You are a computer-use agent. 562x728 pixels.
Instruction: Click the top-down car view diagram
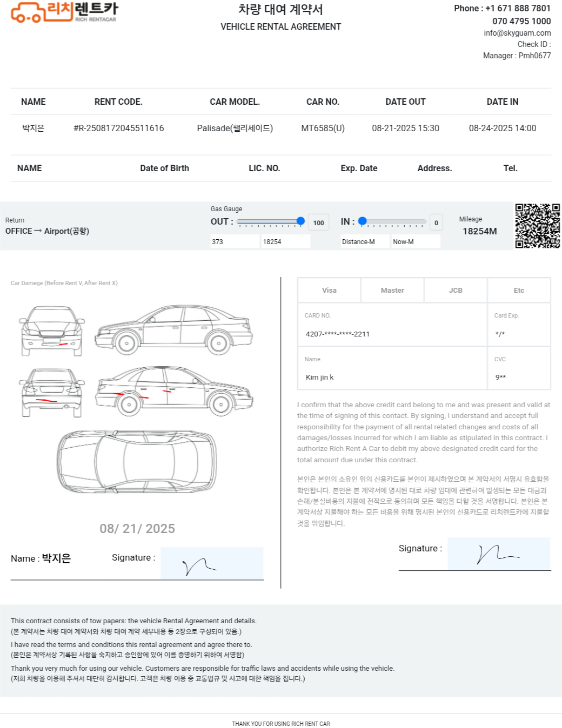tap(137, 462)
